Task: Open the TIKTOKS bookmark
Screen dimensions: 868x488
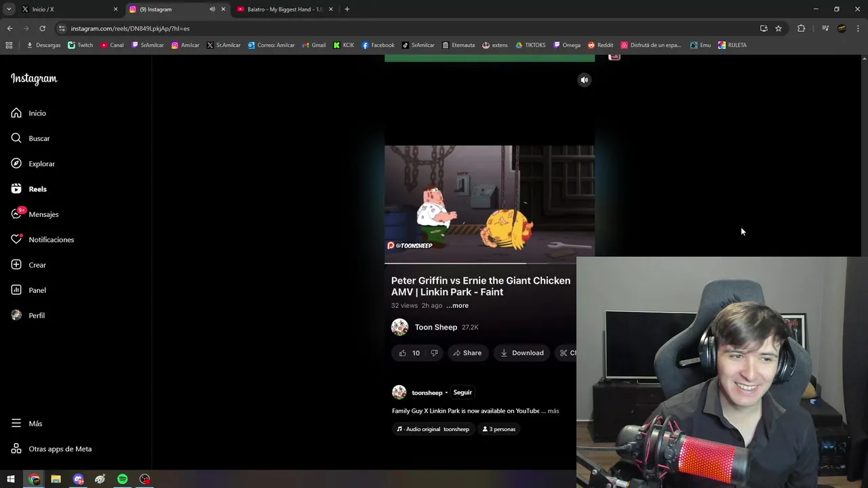Action: click(530, 45)
